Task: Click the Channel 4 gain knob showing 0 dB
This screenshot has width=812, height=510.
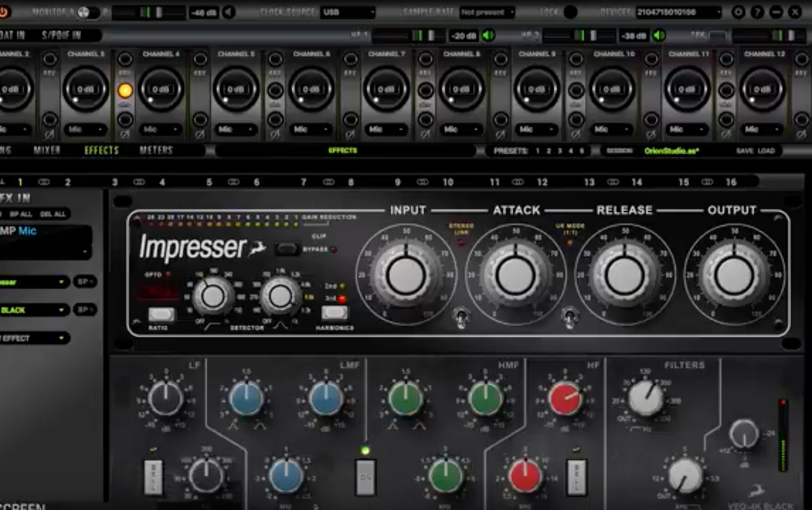Action: click(x=161, y=89)
